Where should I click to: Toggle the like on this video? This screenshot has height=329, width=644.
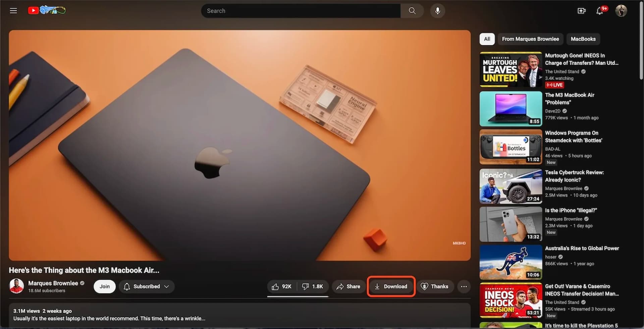(281, 286)
